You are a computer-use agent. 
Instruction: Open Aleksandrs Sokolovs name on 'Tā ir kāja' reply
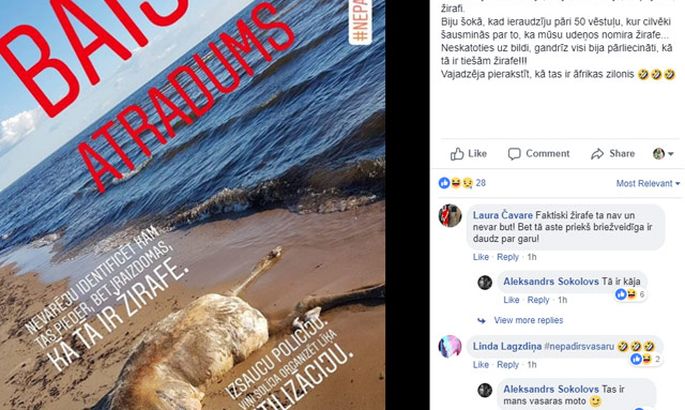click(550, 282)
